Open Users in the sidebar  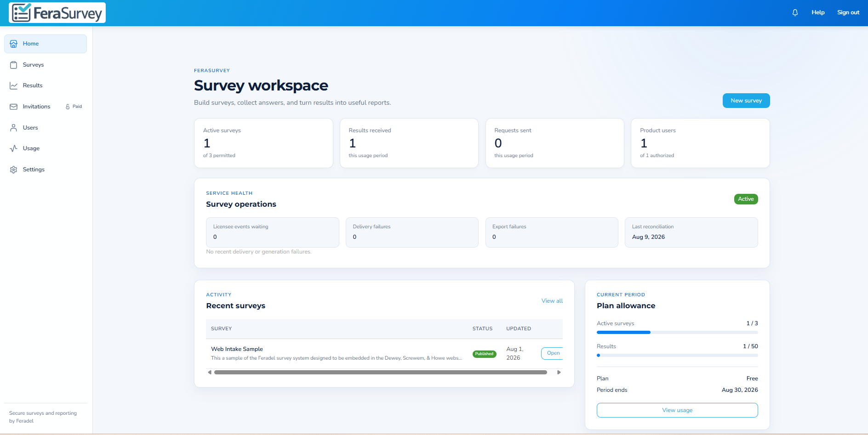[x=46, y=128]
